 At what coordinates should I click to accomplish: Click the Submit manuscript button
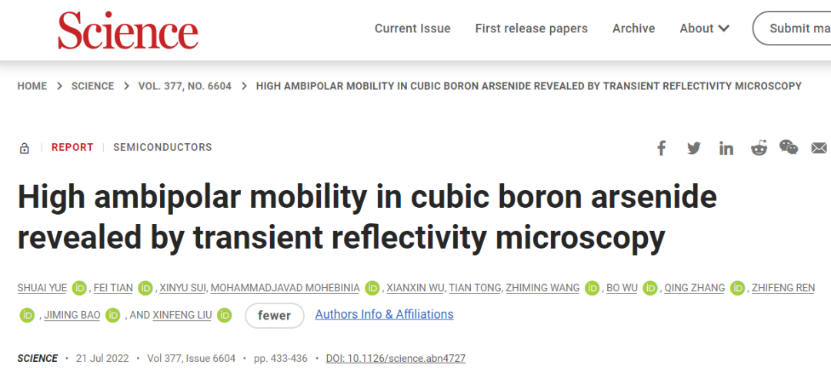tap(792, 28)
